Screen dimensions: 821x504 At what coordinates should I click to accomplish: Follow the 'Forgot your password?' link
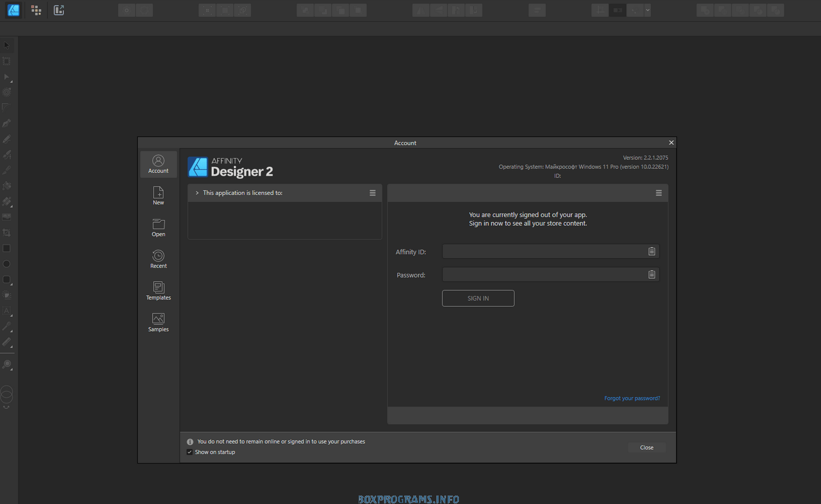(632, 398)
